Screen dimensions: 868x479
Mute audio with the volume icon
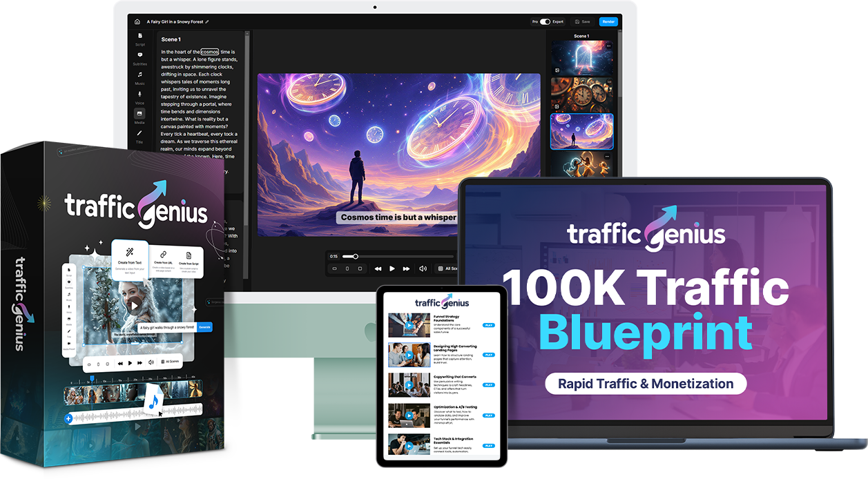pyautogui.click(x=423, y=268)
